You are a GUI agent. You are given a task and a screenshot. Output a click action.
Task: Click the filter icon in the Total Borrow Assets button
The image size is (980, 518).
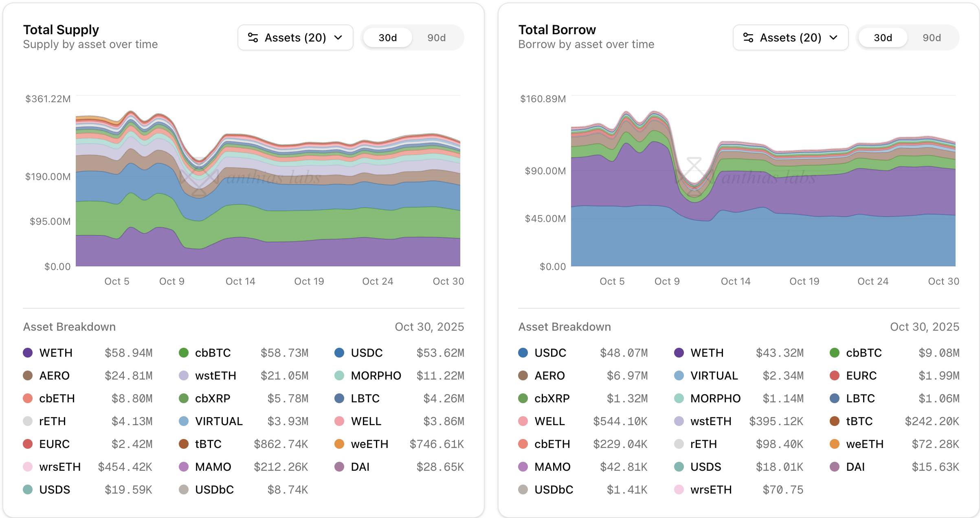pyautogui.click(x=748, y=38)
